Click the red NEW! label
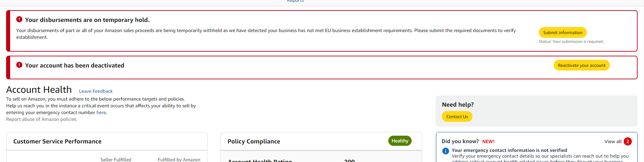The width and height of the screenshot is (644, 162). tap(488, 141)
